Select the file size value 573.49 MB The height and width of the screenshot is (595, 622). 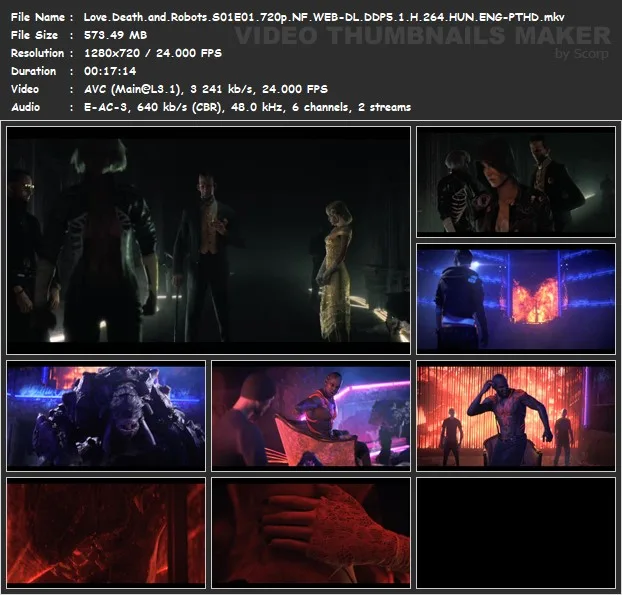click(115, 35)
